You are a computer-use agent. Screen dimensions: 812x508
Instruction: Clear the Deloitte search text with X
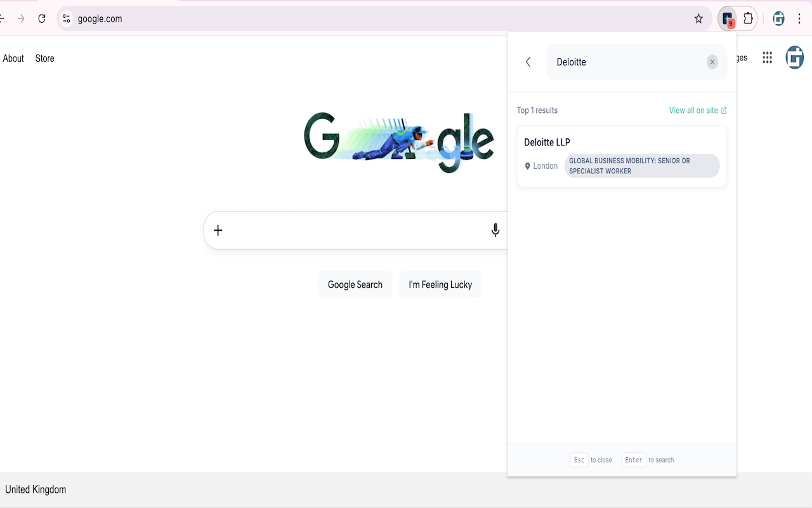712,62
